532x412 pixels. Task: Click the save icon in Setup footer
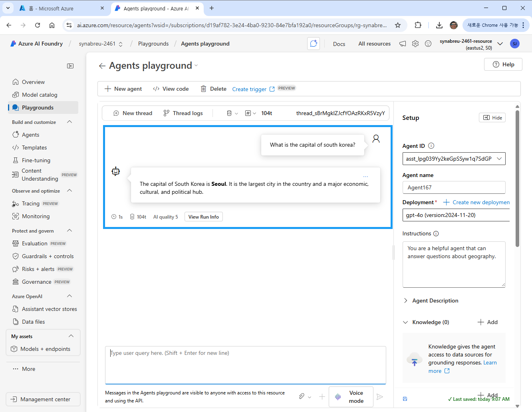(405, 399)
